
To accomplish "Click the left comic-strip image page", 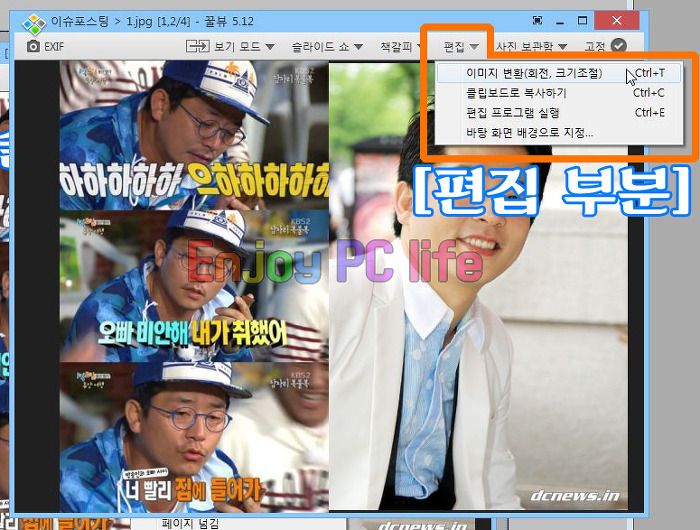I will [194, 286].
